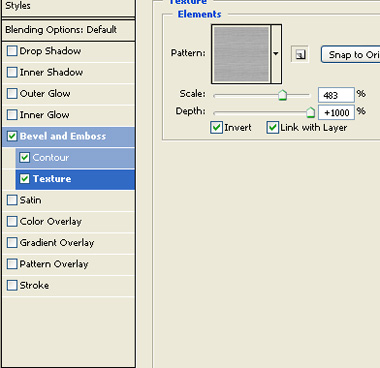Select Blending Options: Default entry
The height and width of the screenshot is (368, 380).
click(68, 30)
